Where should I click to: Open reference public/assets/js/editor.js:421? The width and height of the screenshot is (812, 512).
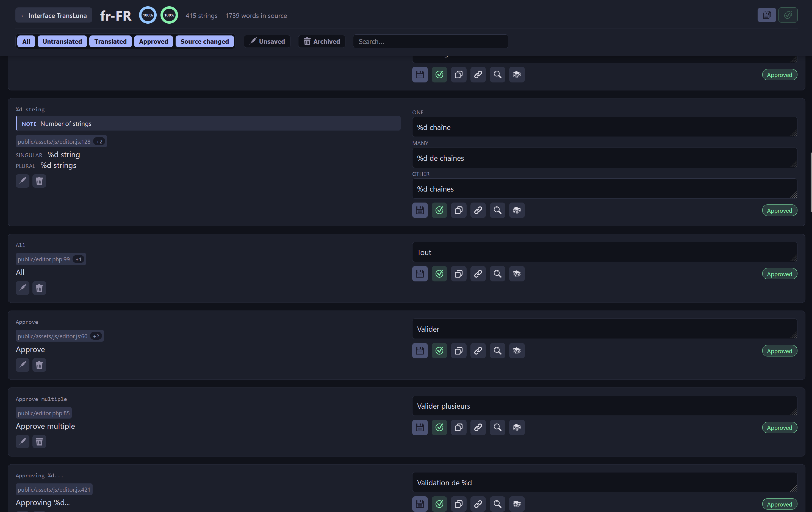54,490
